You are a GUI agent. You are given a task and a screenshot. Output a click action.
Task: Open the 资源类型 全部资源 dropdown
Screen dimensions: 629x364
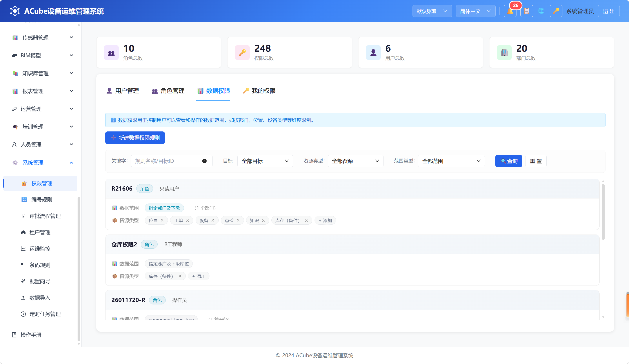[x=355, y=161]
